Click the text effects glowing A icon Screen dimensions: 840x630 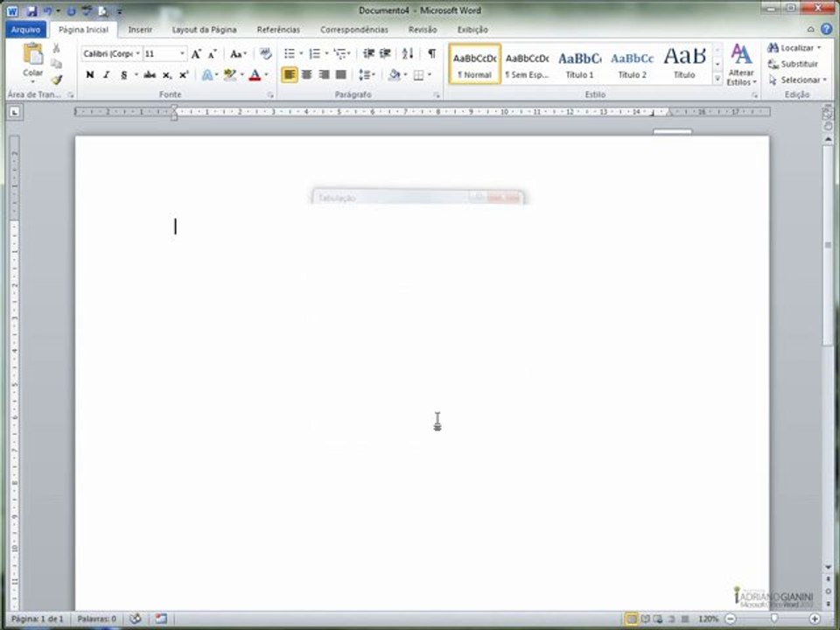point(206,75)
